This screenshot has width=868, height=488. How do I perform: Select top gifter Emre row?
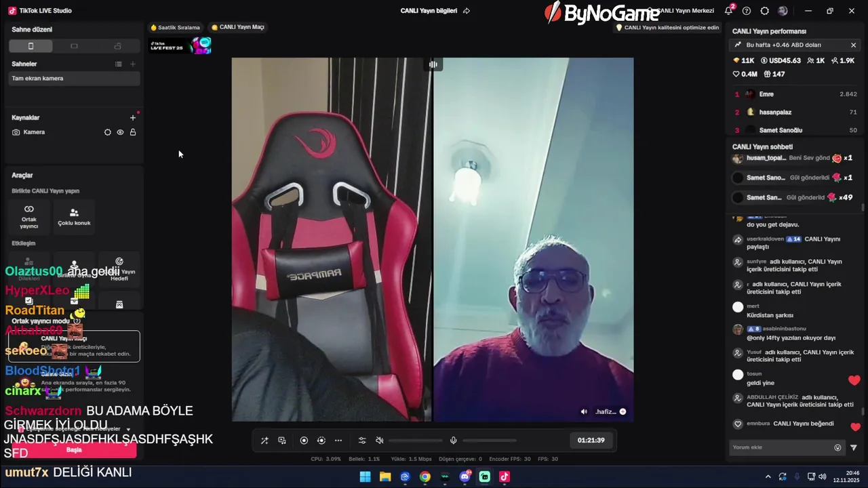[x=795, y=94]
